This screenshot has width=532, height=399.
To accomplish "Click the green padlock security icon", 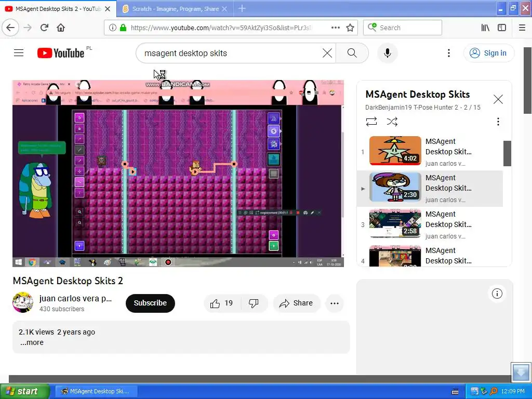I will tap(123, 28).
